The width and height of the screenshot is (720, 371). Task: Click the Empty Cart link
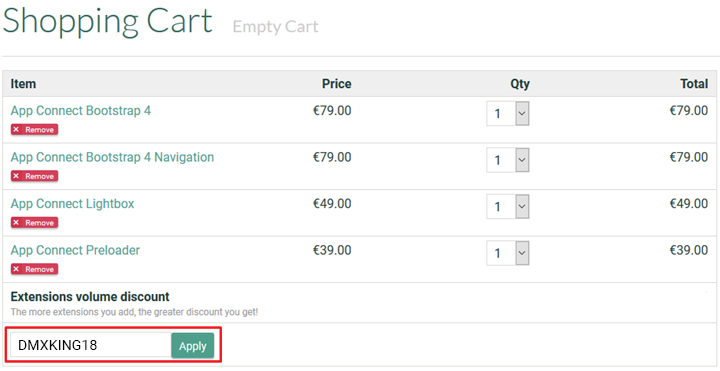coord(276,27)
